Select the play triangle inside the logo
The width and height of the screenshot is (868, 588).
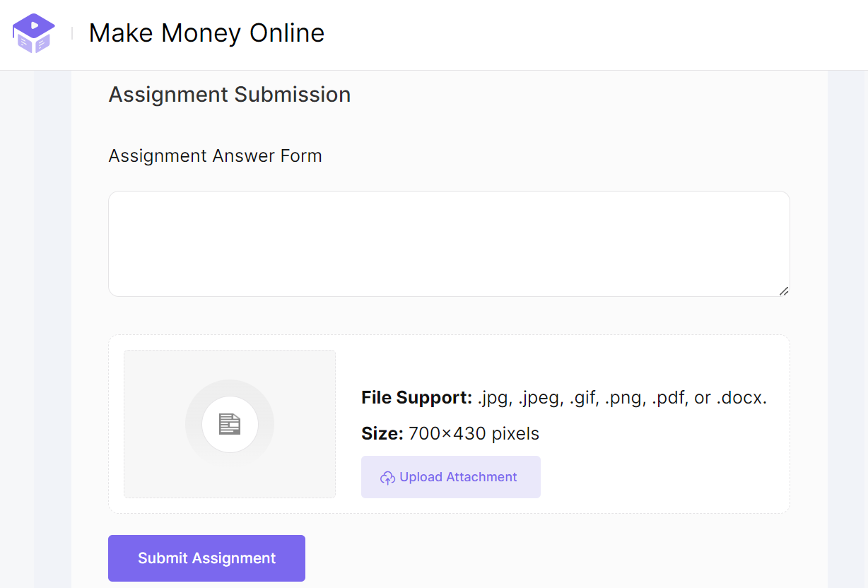click(x=33, y=25)
